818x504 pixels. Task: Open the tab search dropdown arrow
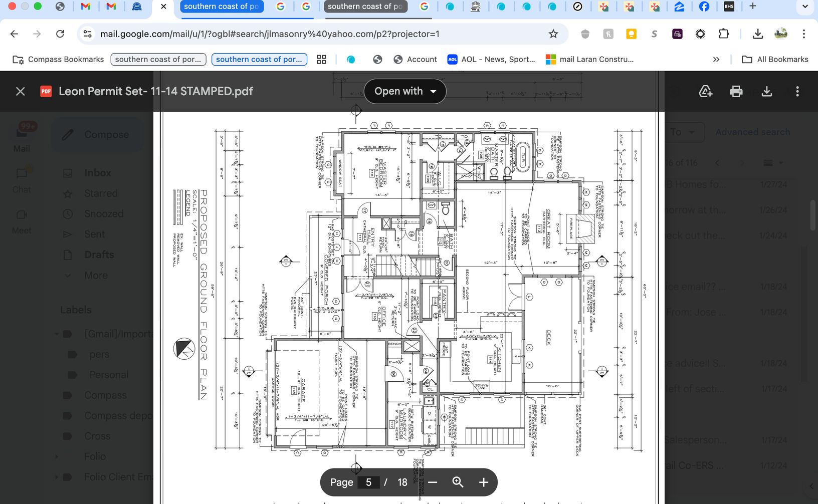click(805, 7)
